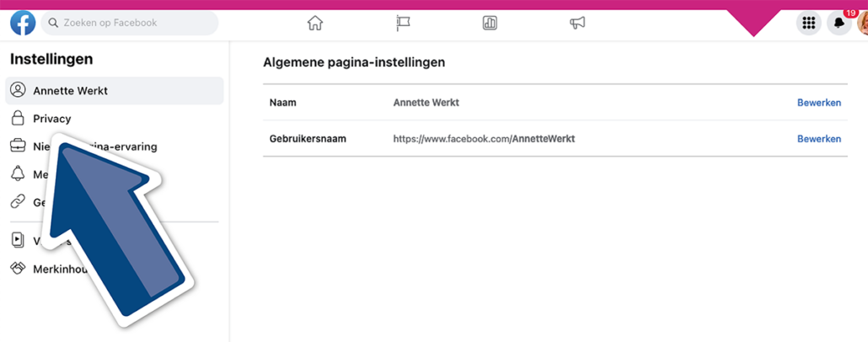
Task: Click the briefcase icon in the sidebar
Action: pos(18,147)
